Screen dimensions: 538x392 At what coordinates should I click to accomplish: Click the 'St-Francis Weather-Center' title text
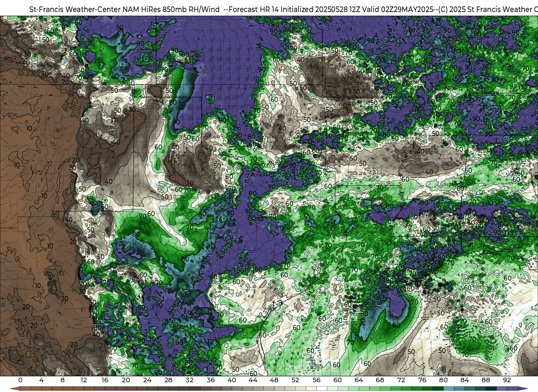tap(75, 9)
